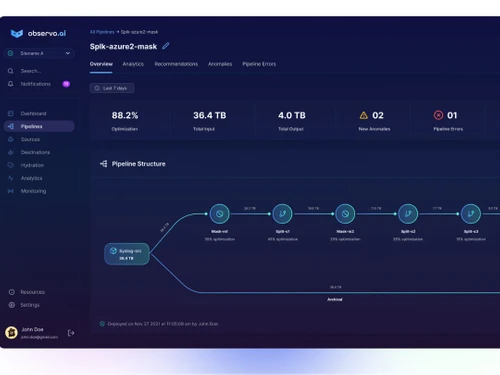The width and height of the screenshot is (500, 375).
Task: Click the warning triangle for New Anomalies
Action: (x=364, y=115)
